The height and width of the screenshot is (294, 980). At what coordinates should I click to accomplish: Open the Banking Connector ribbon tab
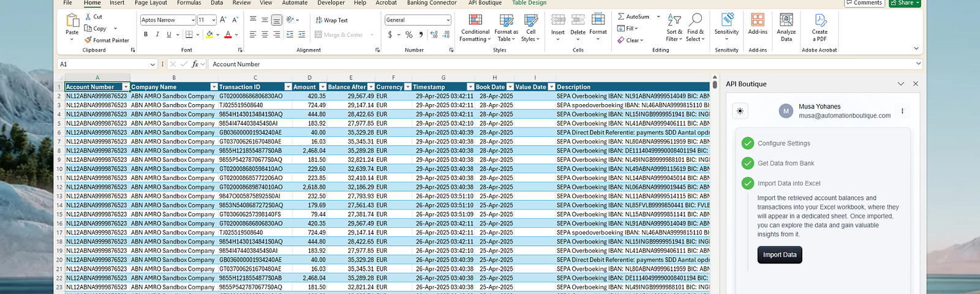click(432, 3)
